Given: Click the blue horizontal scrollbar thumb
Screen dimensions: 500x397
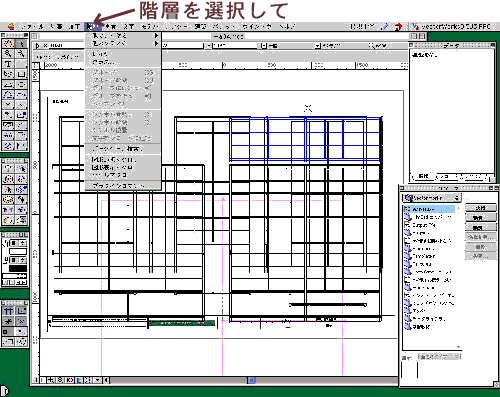Looking at the screenshot, I should 252,380.
